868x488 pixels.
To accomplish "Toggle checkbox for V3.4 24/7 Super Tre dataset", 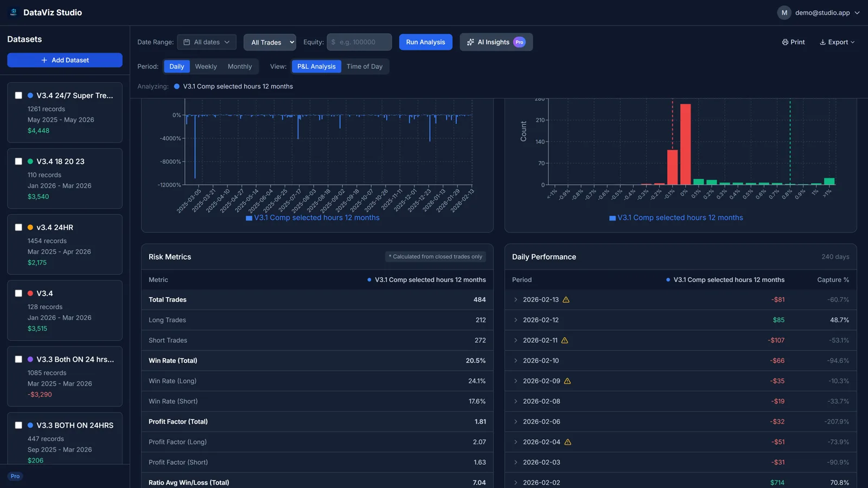I will 18,95.
